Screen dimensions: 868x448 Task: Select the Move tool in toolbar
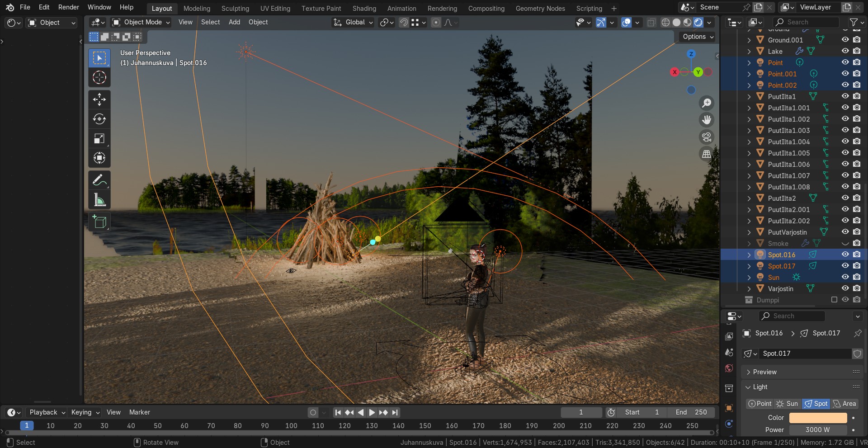coord(99,99)
